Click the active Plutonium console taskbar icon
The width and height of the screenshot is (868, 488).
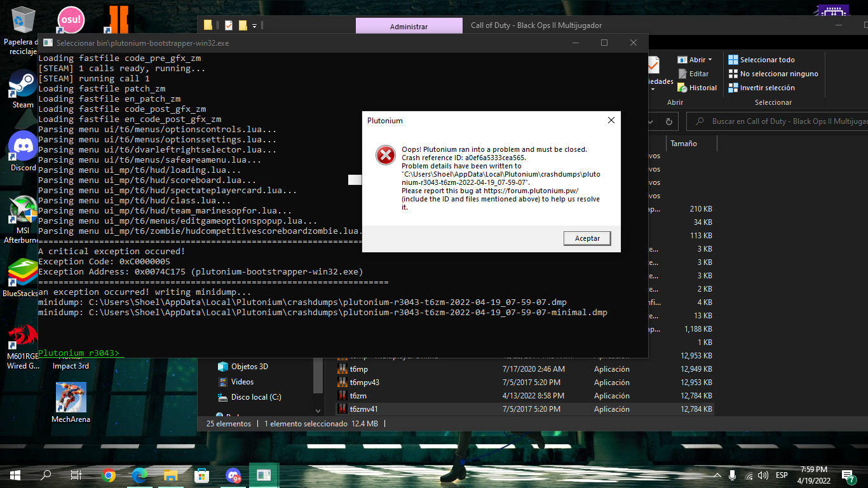[x=264, y=475]
